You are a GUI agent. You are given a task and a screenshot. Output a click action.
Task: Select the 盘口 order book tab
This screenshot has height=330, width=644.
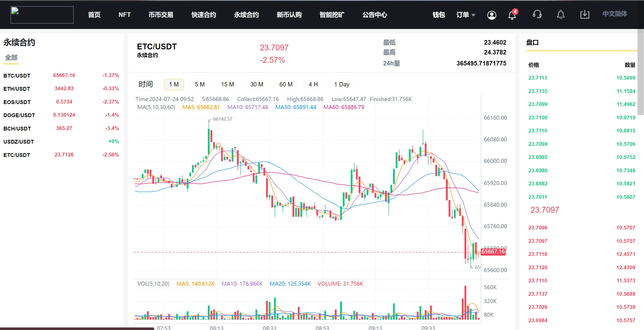532,43
